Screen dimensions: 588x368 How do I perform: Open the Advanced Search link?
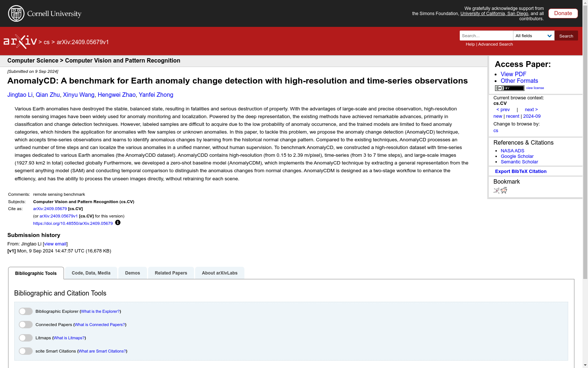click(495, 44)
